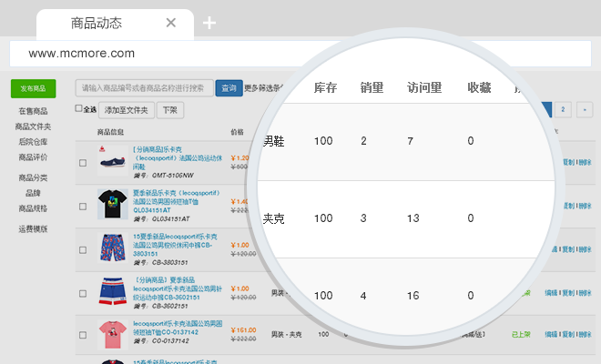
Task: Toggle the 全选 select-all checkbox
Action: click(x=77, y=110)
